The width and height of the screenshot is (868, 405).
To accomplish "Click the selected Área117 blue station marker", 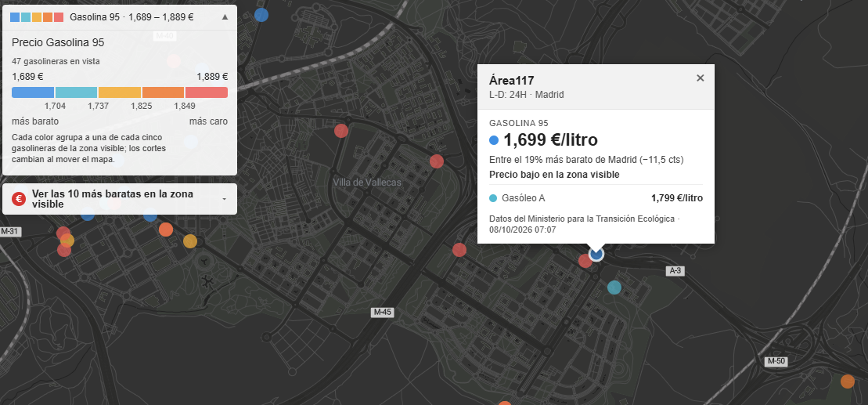I will point(596,254).
